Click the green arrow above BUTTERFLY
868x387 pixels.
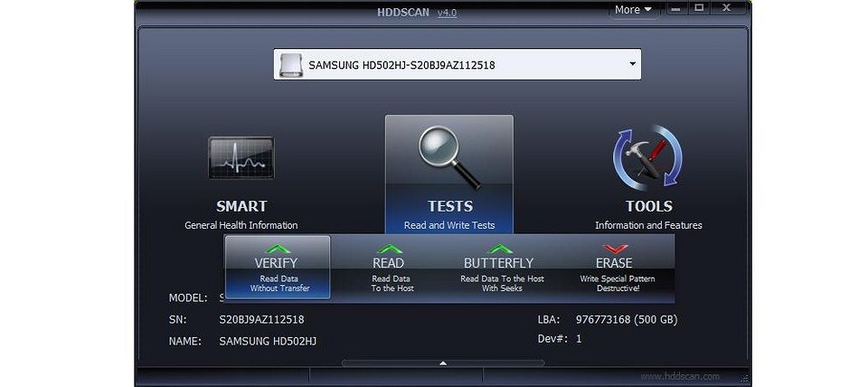[x=500, y=250]
